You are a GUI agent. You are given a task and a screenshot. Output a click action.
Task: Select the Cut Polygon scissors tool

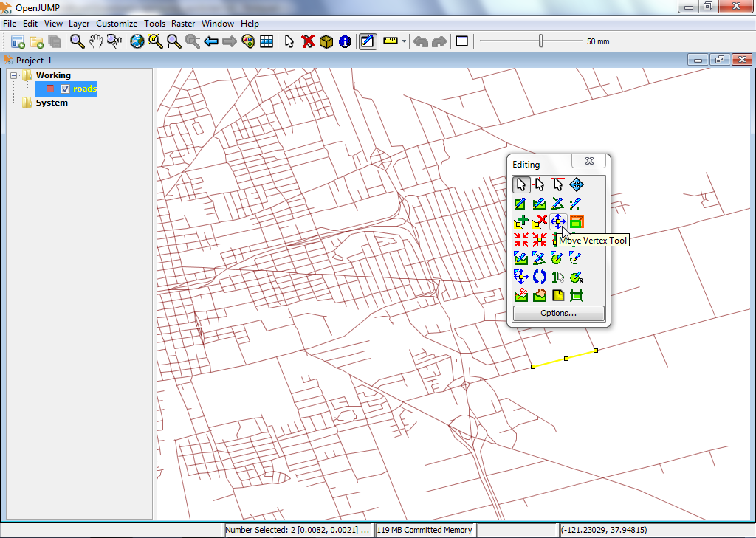520,295
